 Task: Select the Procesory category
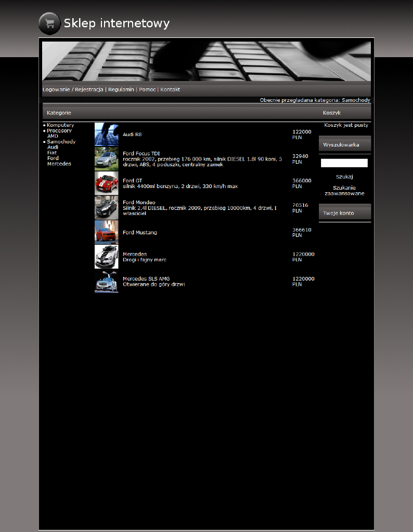click(x=59, y=130)
